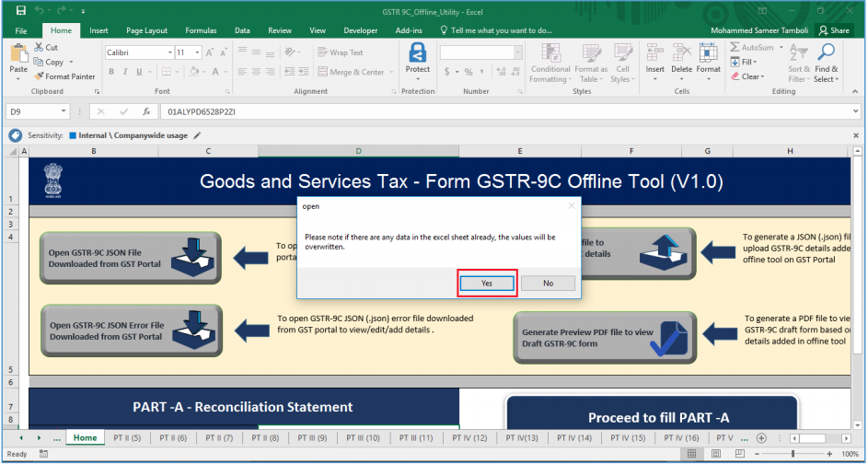Click the Format cells icon
The width and height of the screenshot is (868, 464).
click(x=708, y=53)
